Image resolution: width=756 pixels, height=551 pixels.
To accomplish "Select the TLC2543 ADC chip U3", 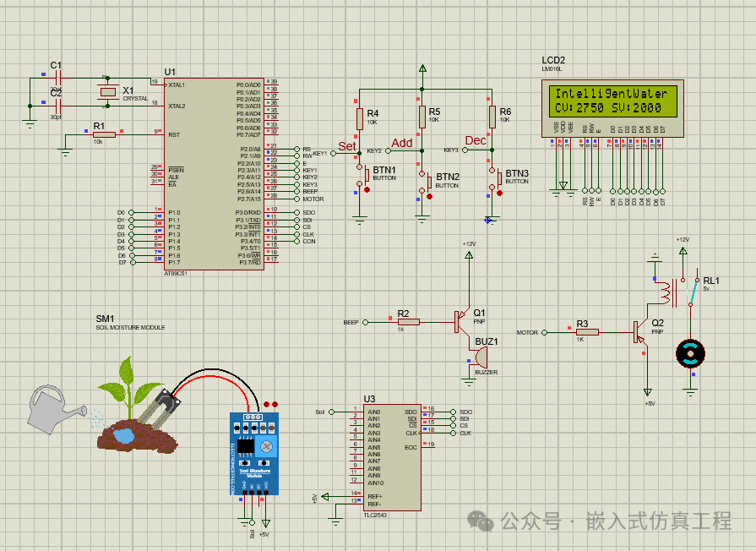I will click(387, 456).
